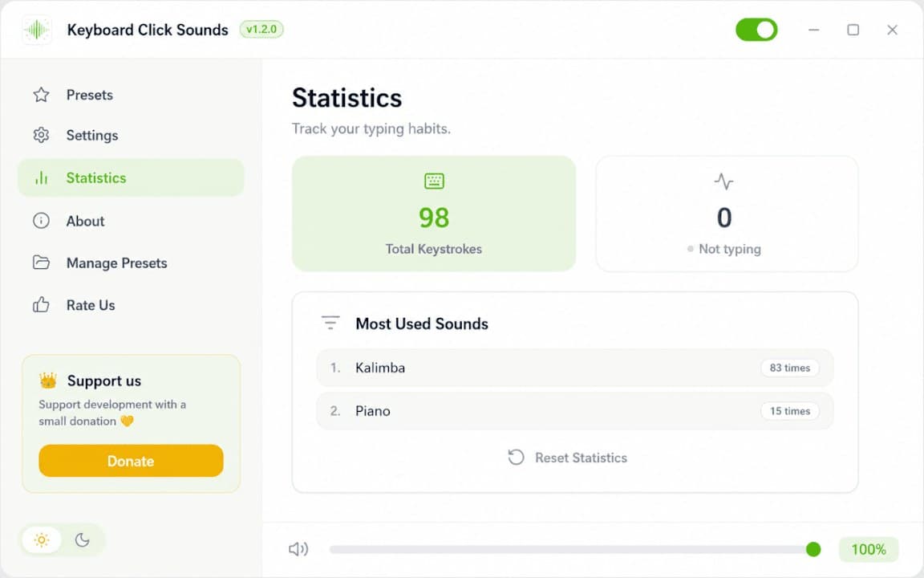Click the keyboard icon above Total Keystrokes
924x578 pixels.
point(434,181)
